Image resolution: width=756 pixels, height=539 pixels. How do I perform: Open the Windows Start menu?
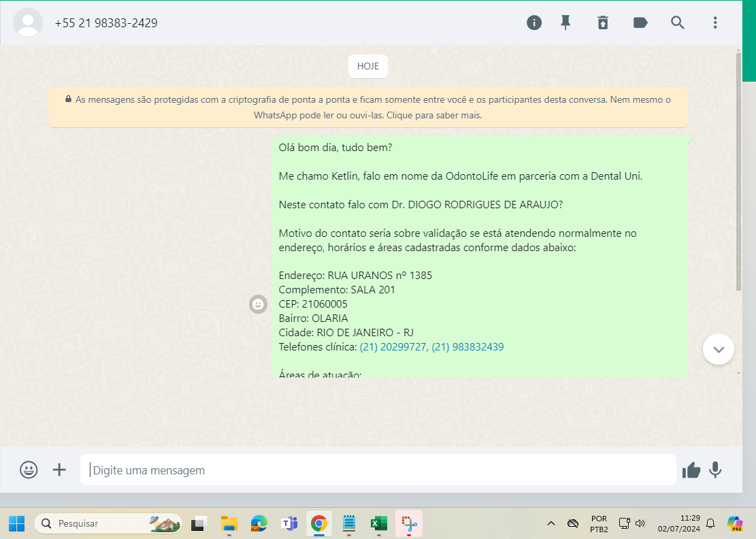point(17,523)
